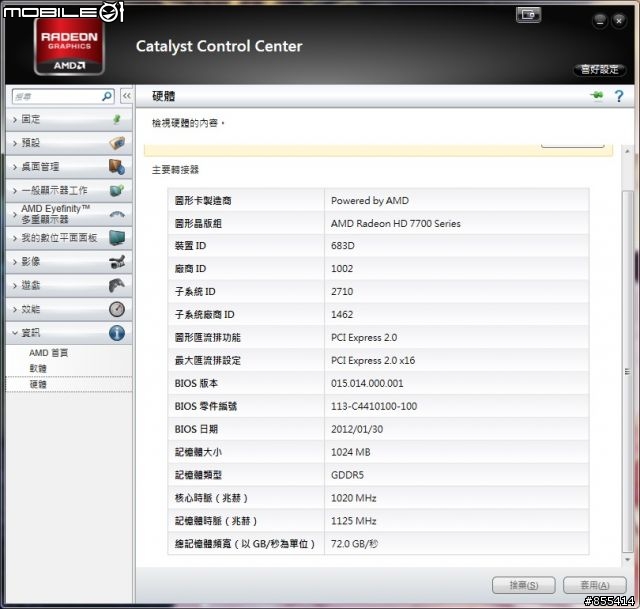Screen dimensions: 640x609
Task: Select 'Powered by AMD' value
Action: click(x=370, y=200)
